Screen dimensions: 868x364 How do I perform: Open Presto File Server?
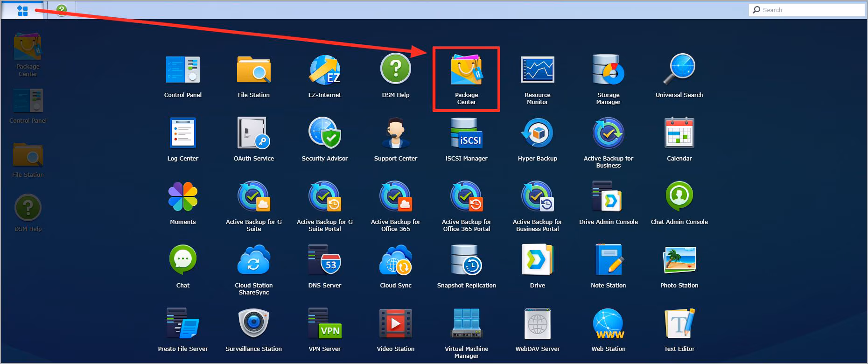pyautogui.click(x=183, y=330)
